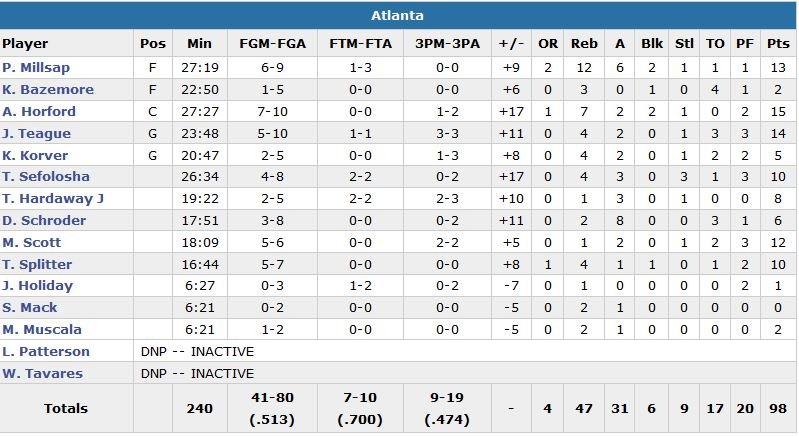
Task: Click K. Bazemore player name
Action: point(48,90)
